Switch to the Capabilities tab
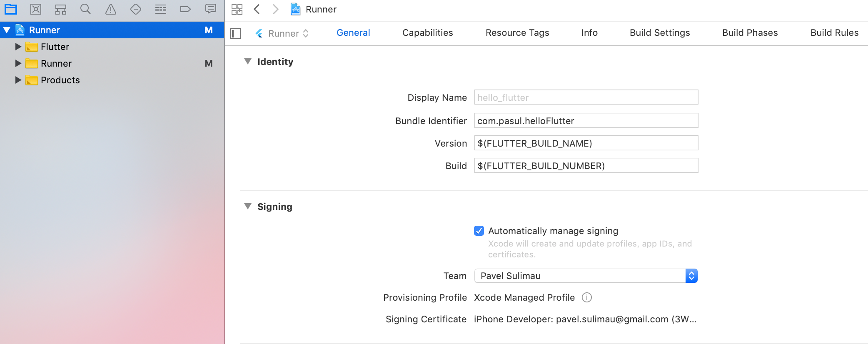Screen dimensions: 868x344 coord(428,33)
